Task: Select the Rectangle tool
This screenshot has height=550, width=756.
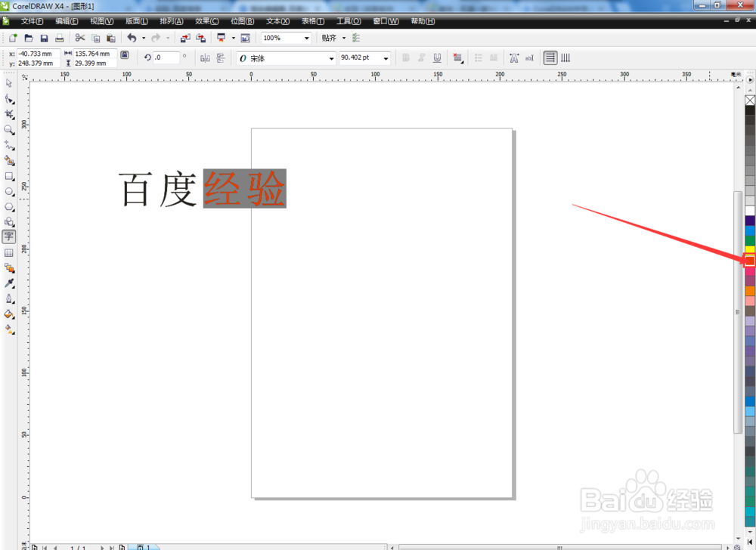Action: click(8, 176)
